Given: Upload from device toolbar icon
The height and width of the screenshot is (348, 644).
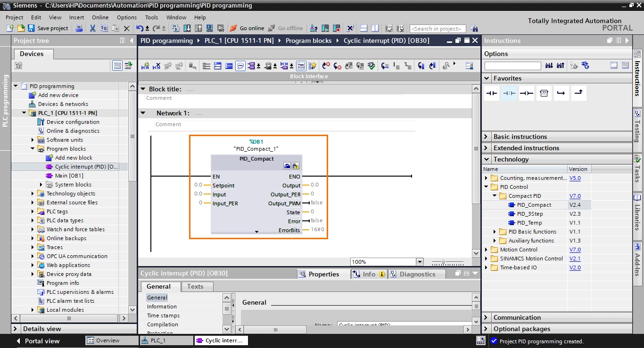Looking at the screenshot, I should (198, 28).
